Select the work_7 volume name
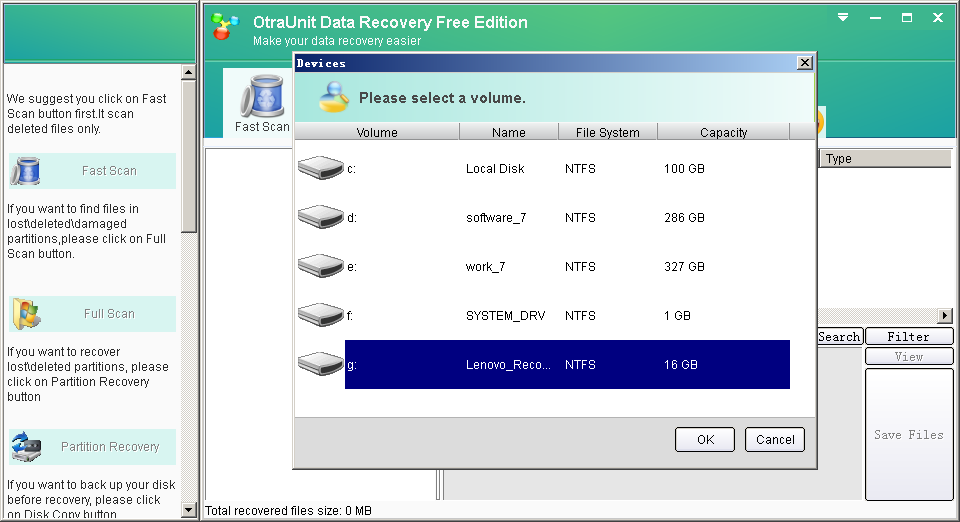This screenshot has width=960, height=522. 486,266
